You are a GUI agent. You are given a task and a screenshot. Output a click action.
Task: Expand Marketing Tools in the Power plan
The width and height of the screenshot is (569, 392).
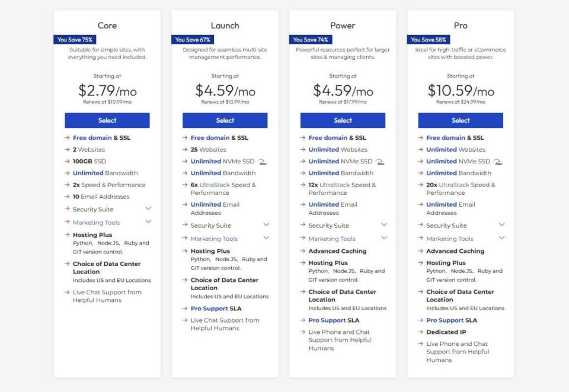click(x=384, y=238)
